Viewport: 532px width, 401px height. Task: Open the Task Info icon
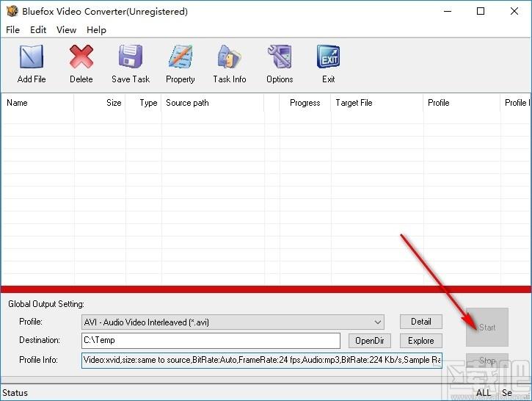pyautogui.click(x=230, y=57)
